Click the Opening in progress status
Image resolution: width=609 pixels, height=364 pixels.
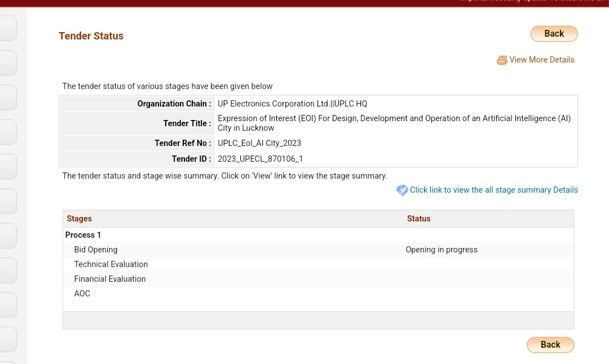tap(442, 250)
